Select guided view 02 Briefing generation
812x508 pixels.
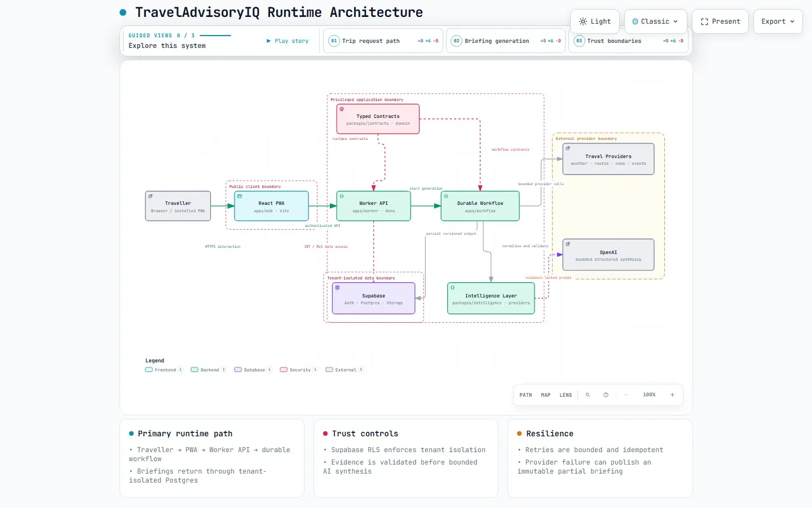coord(506,41)
